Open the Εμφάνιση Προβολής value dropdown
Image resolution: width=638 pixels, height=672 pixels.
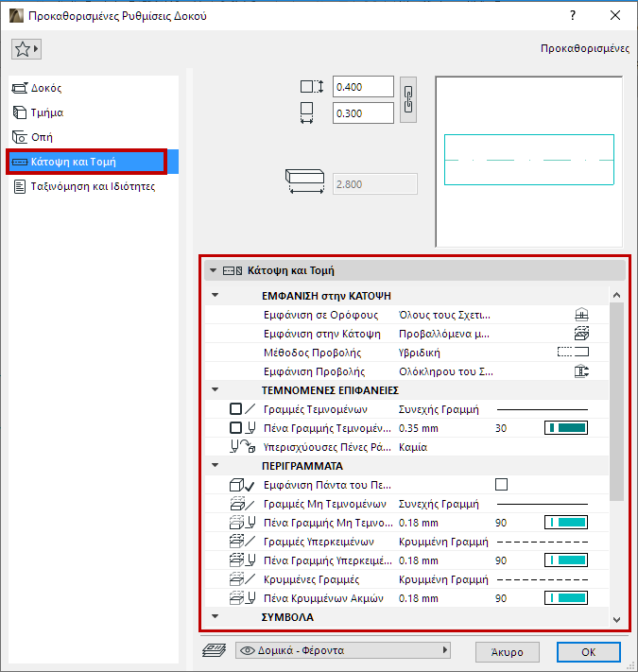445,371
